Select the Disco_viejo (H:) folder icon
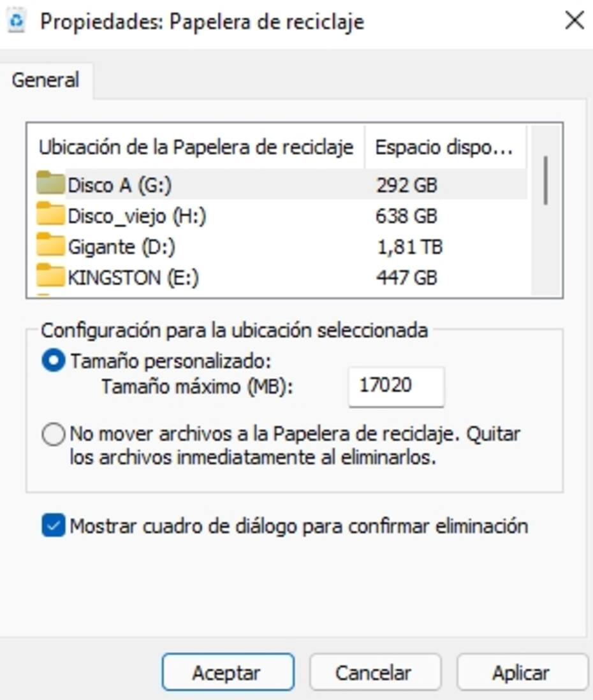 tap(50, 214)
